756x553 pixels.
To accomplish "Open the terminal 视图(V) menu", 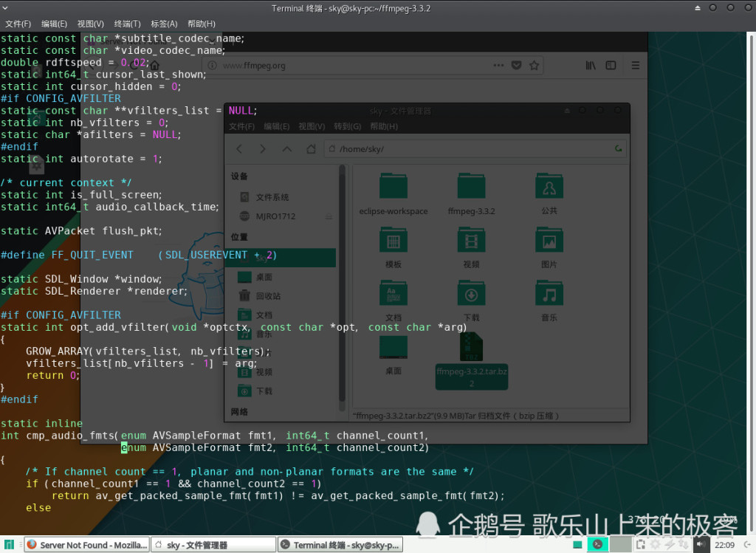I will pyautogui.click(x=91, y=24).
